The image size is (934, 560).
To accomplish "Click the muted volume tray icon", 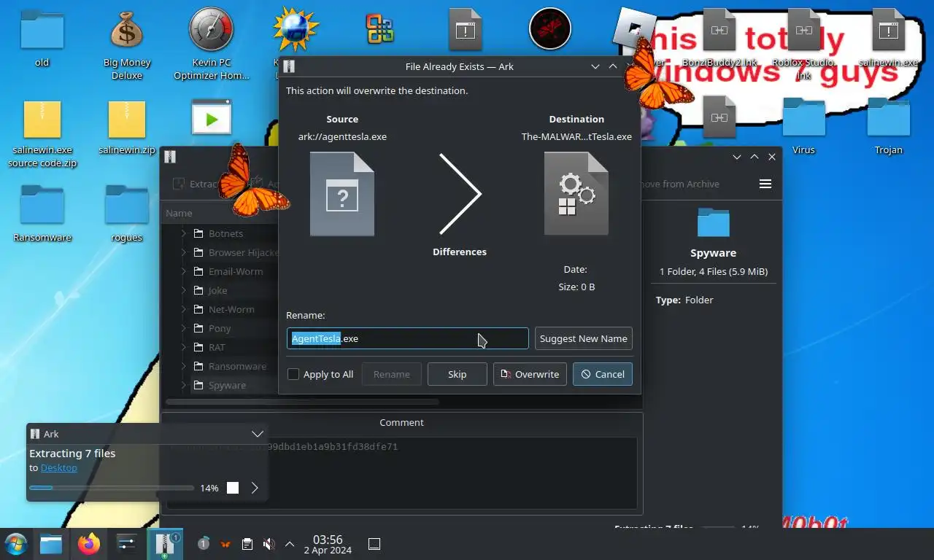I will tap(269, 544).
